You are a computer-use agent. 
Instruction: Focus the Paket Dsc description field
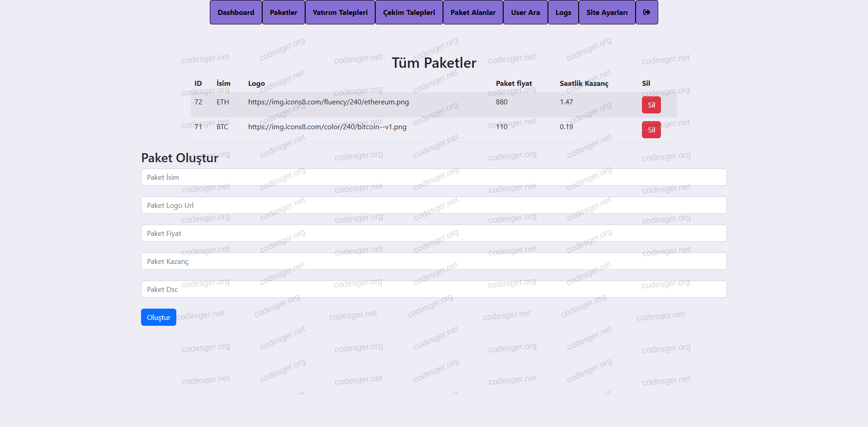point(434,289)
